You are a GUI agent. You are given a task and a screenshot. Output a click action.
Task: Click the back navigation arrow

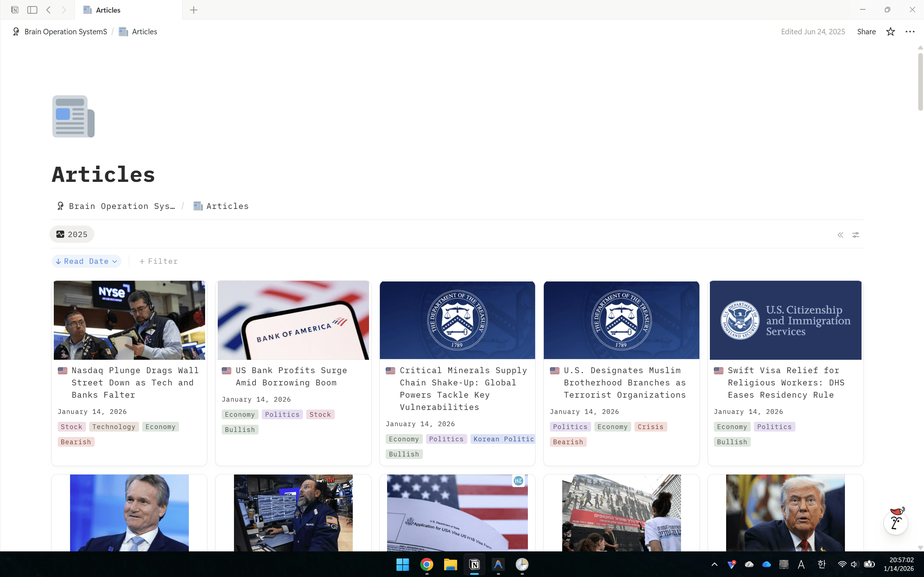pos(48,10)
